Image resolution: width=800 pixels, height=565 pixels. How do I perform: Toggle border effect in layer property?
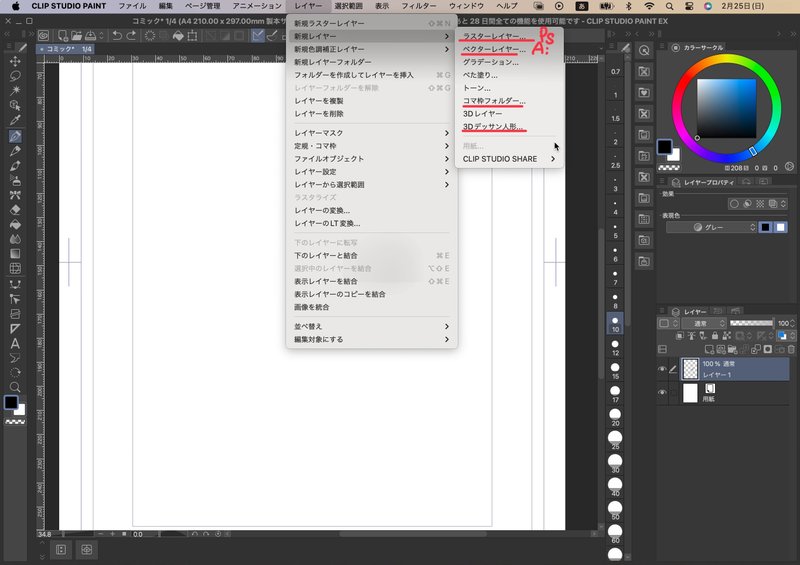click(734, 204)
